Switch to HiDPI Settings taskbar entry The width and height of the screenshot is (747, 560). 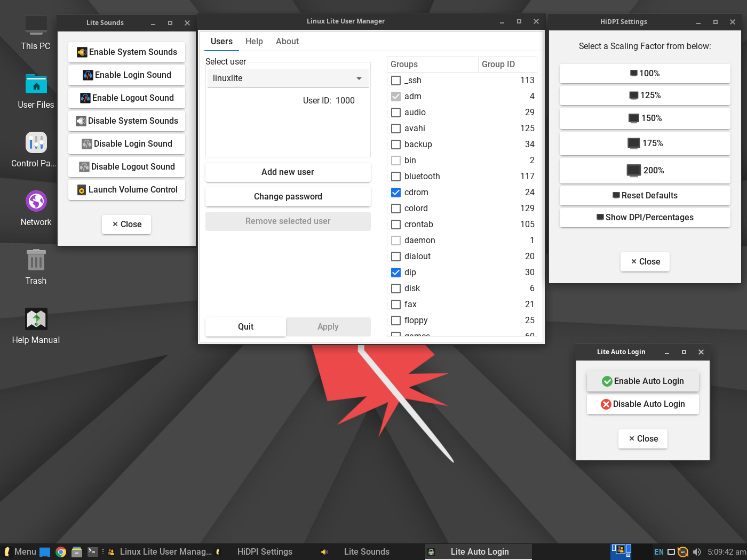[265, 552]
